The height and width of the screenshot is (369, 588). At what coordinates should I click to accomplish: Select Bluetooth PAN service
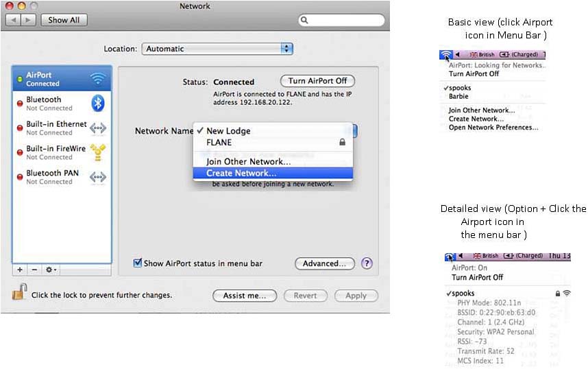pyautogui.click(x=62, y=177)
